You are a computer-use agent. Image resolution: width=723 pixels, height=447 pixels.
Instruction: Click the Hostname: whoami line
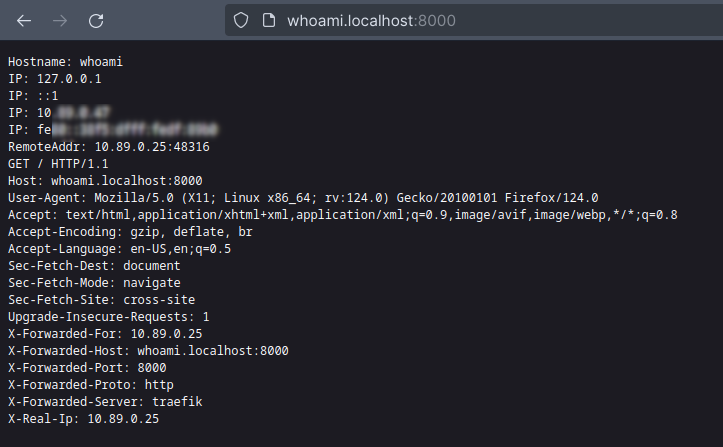click(65, 61)
